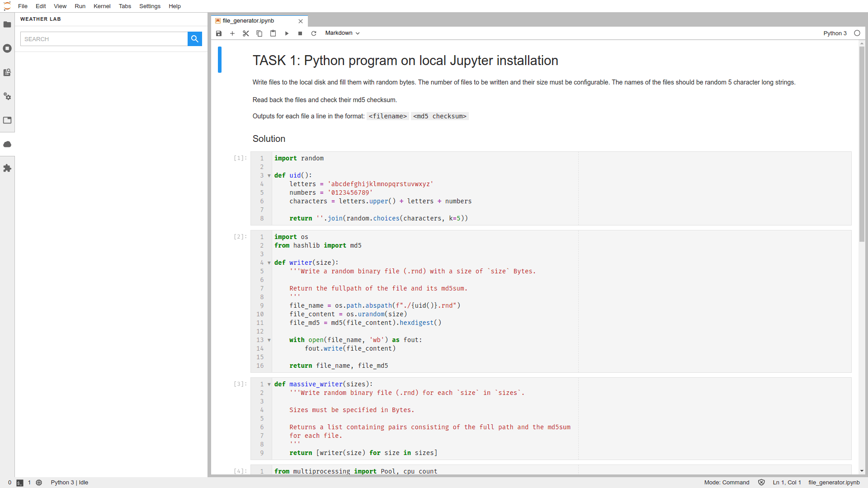Click the search magnifier button

(x=195, y=39)
